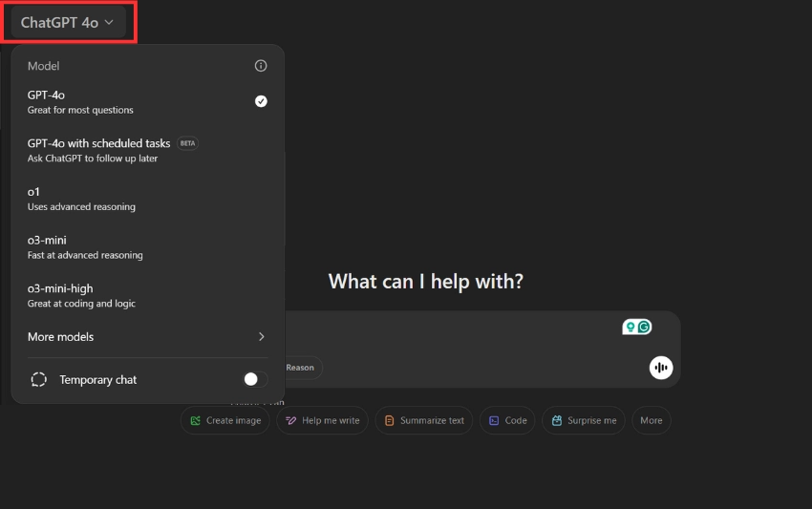Click the Create image suggestion
The image size is (812, 509).
coord(225,420)
